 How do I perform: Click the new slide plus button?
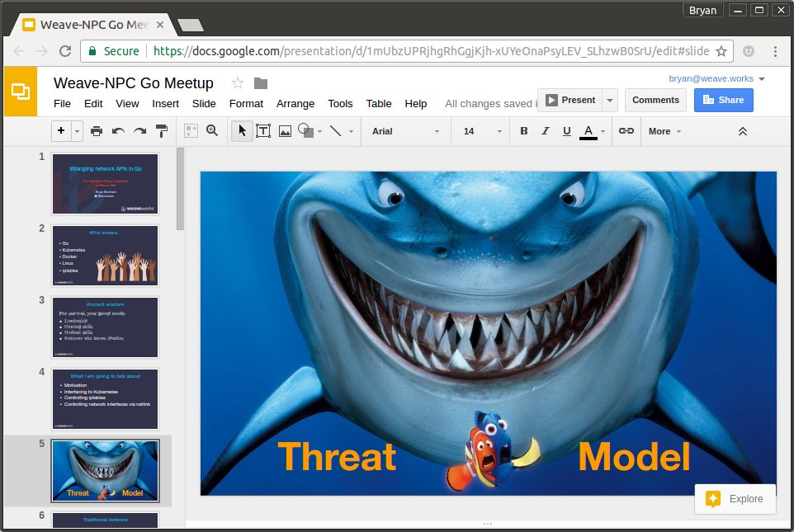[61, 131]
